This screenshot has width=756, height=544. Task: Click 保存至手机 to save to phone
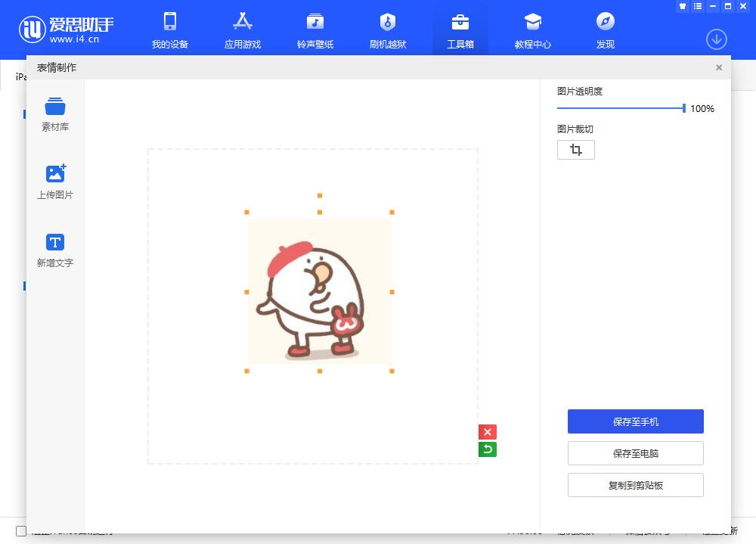point(635,421)
